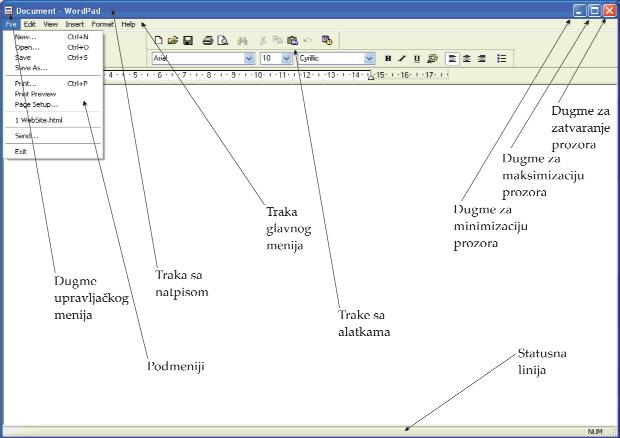Click the Document - WordPad title text

point(58,11)
